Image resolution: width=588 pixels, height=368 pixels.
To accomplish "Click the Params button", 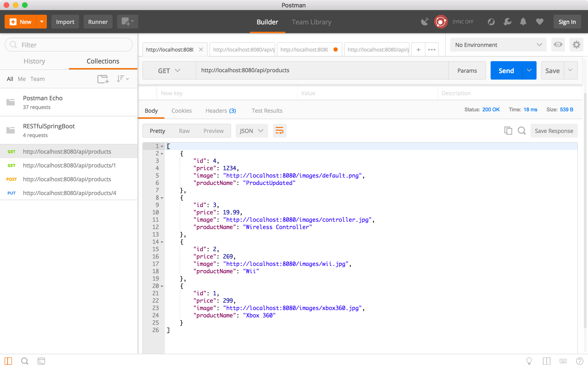I will 467,71.
